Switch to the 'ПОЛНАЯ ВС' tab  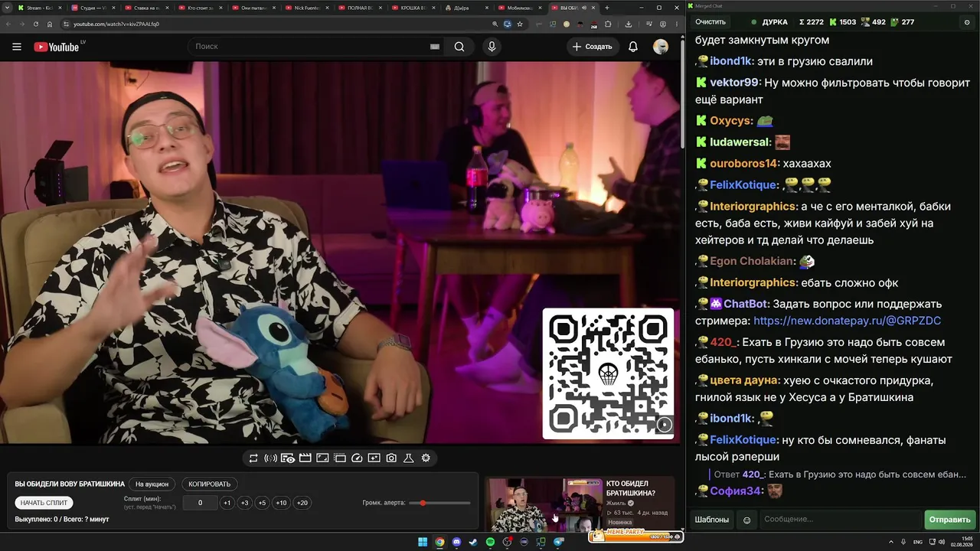(361, 8)
